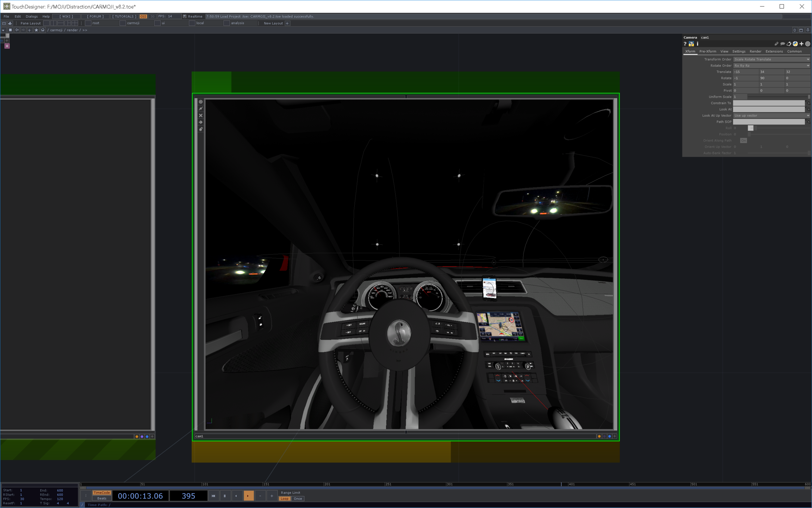Click the operator info 'i' icon
Viewport: 812px width, 508px height.
[697, 44]
